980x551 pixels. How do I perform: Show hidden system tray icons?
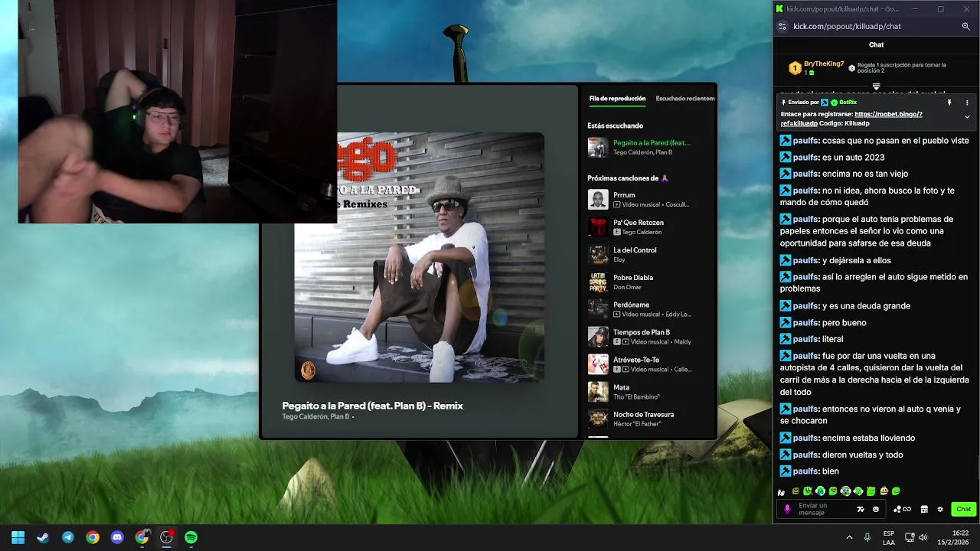(849, 537)
